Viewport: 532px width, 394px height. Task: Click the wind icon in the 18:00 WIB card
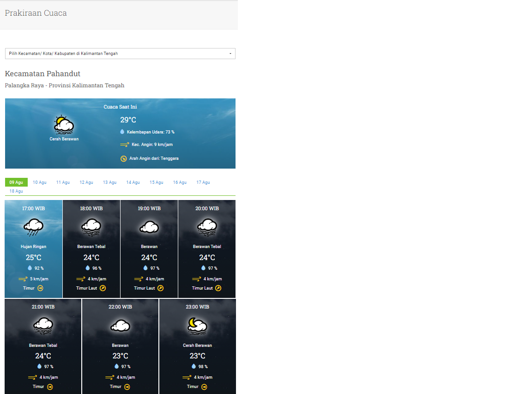81,279
